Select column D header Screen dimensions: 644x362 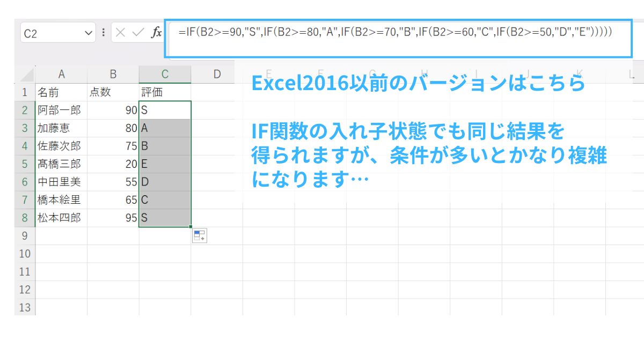[217, 75]
